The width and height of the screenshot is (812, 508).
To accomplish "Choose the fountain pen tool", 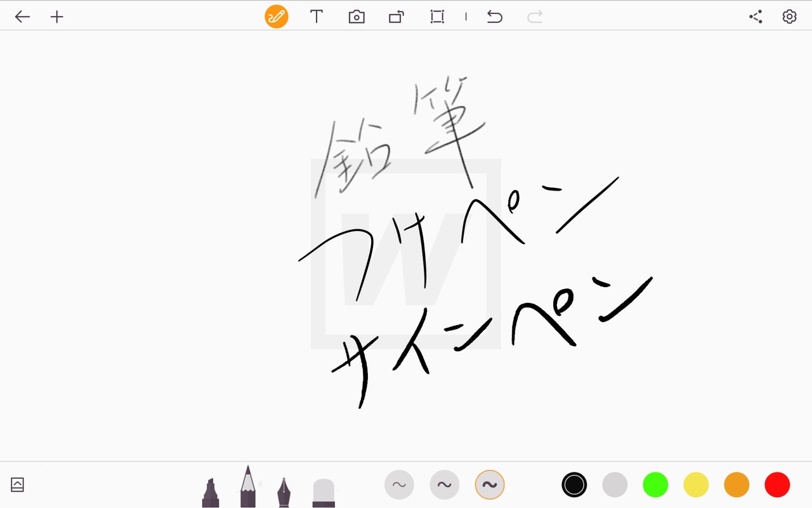I will point(284,493).
